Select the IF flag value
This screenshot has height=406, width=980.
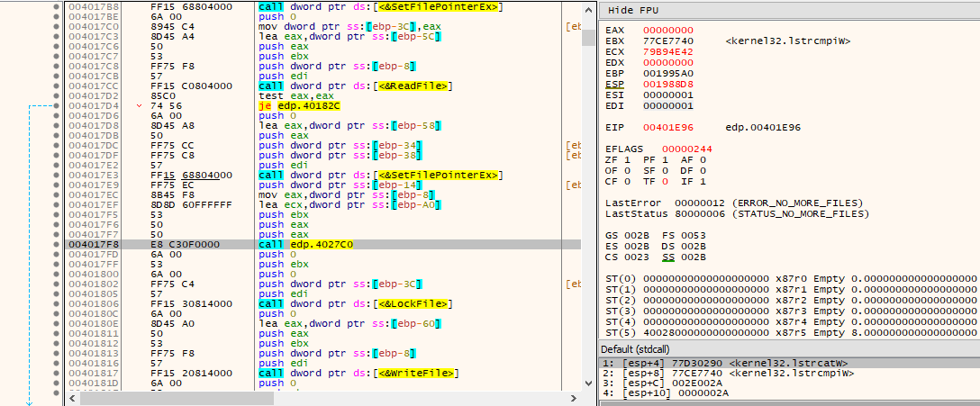[x=703, y=181]
